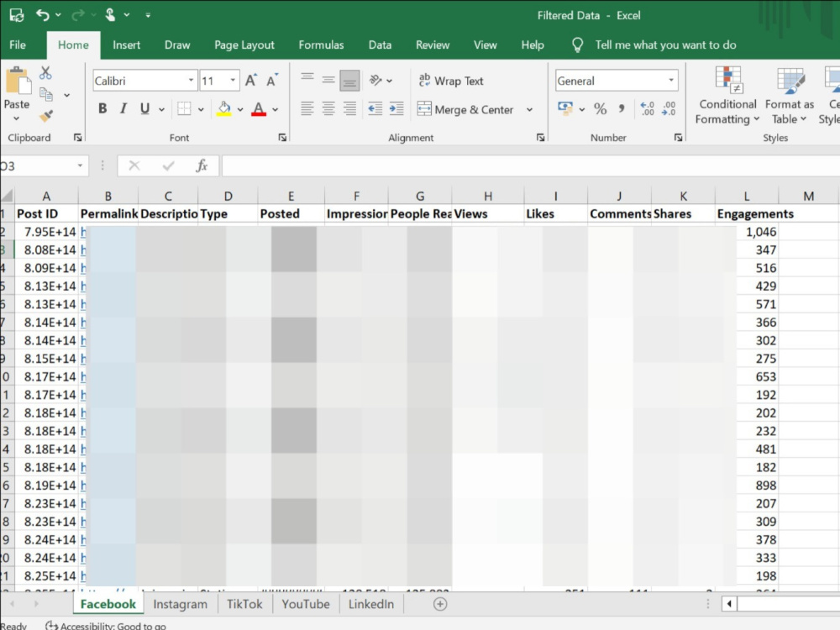840x630 pixels.
Task: Expand the Merge & Center dropdown arrow
Action: click(529, 109)
